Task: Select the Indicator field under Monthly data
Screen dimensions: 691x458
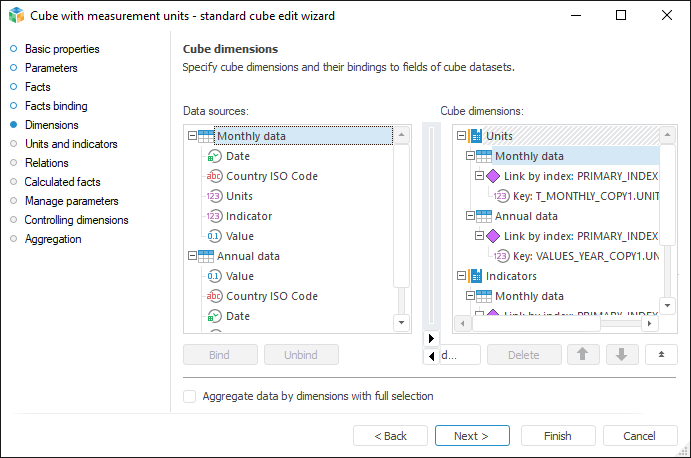Action: 249,216
